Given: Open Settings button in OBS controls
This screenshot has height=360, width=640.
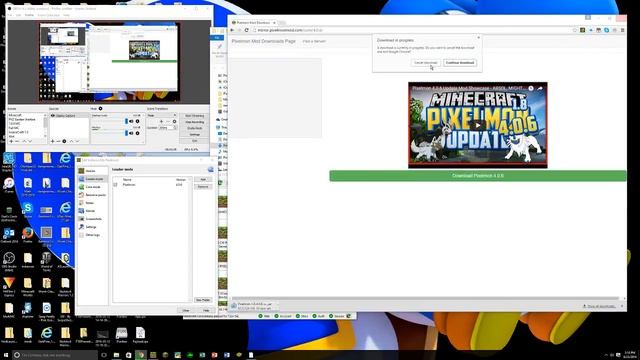Looking at the screenshot, I should point(194,134).
